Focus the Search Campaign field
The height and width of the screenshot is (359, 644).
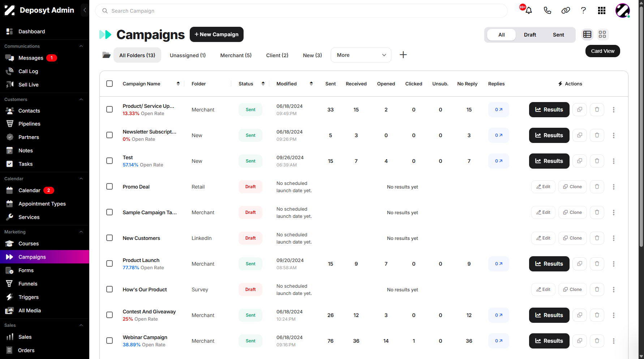click(301, 11)
